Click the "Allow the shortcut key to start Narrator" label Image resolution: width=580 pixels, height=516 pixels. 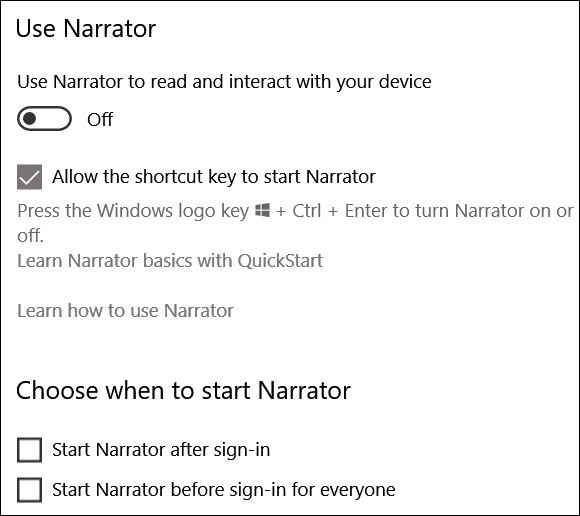[x=214, y=176]
